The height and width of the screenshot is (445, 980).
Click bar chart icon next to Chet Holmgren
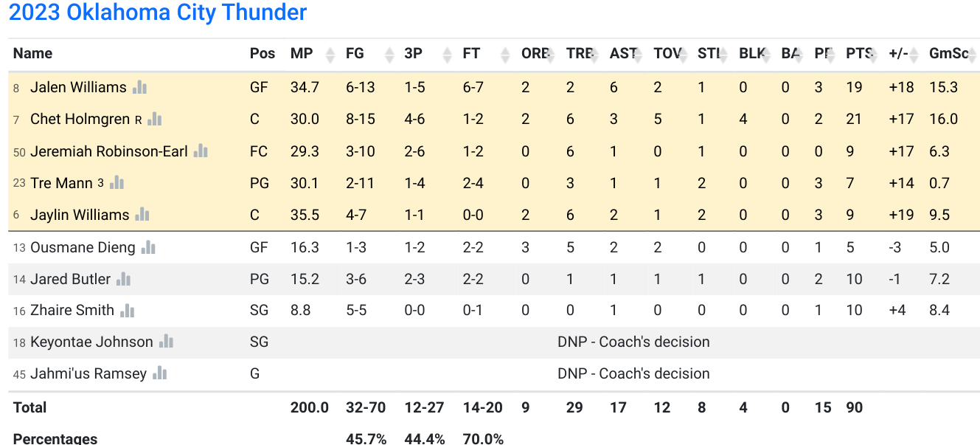pos(155,119)
